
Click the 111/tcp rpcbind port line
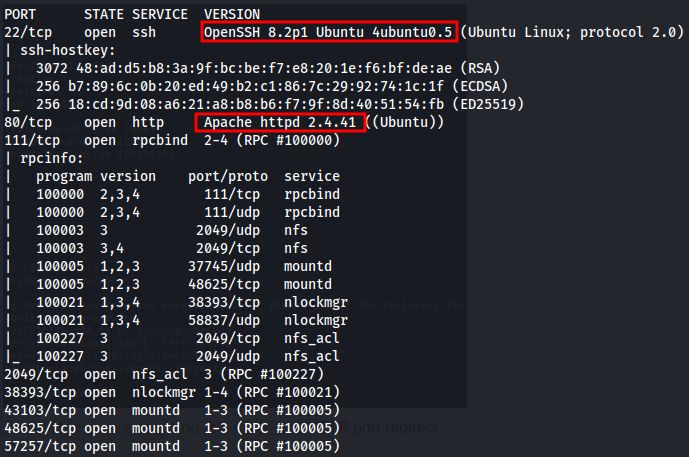172,141
